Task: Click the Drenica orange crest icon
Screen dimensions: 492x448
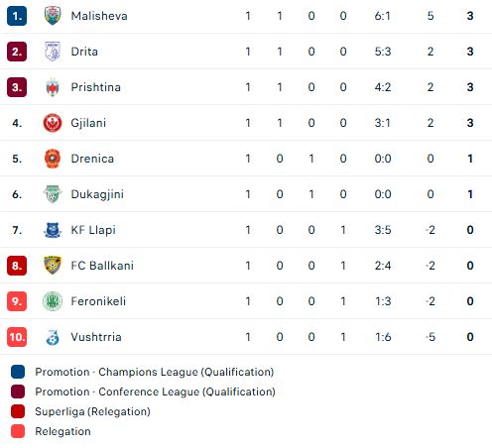Action: (53, 159)
